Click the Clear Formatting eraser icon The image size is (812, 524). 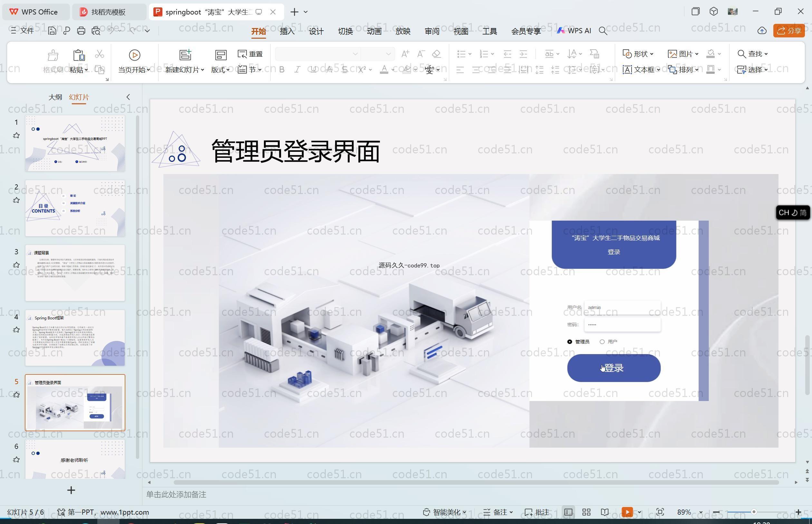coord(436,54)
